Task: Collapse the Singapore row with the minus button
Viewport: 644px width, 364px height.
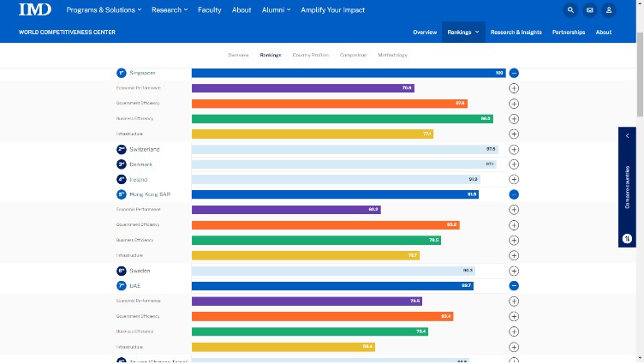Action: click(x=514, y=73)
